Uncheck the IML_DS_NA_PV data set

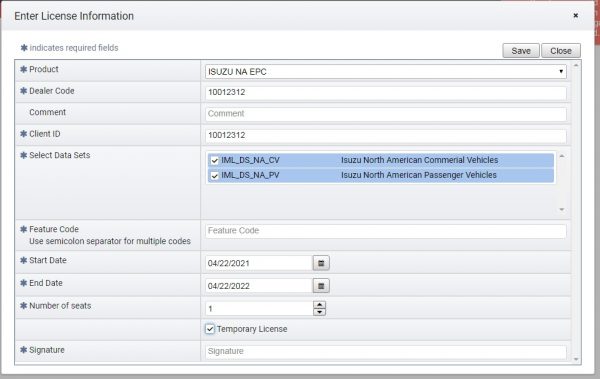pos(215,176)
